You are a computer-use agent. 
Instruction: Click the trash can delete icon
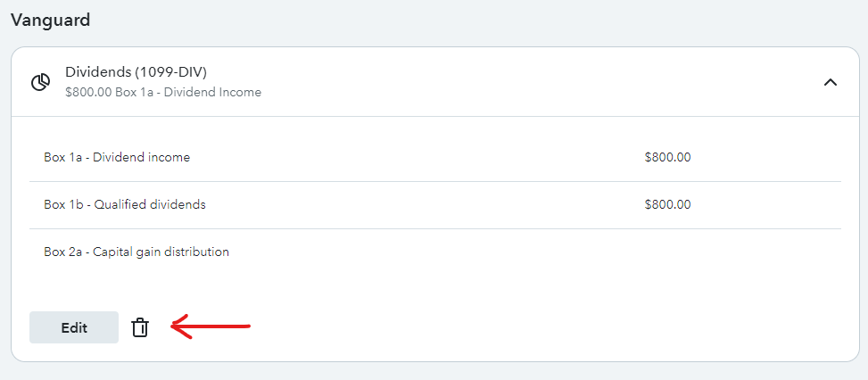click(x=140, y=327)
